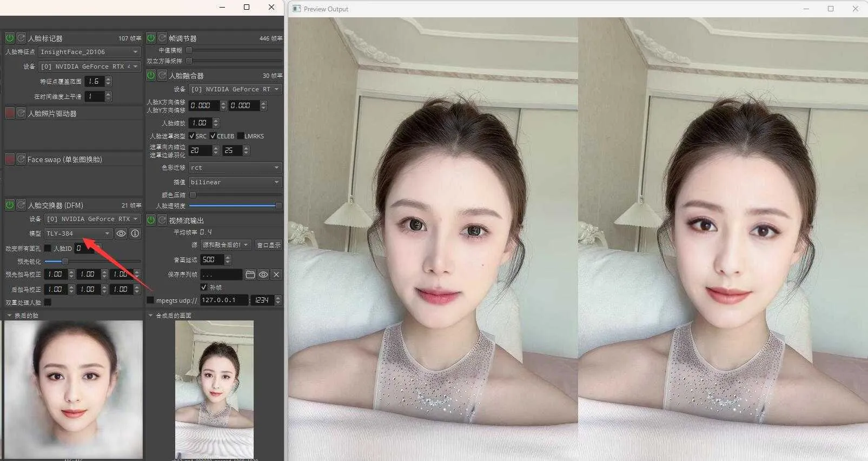This screenshot has width=868, height=461.
Task: Minimize the Preview Output window
Action: click(806, 9)
